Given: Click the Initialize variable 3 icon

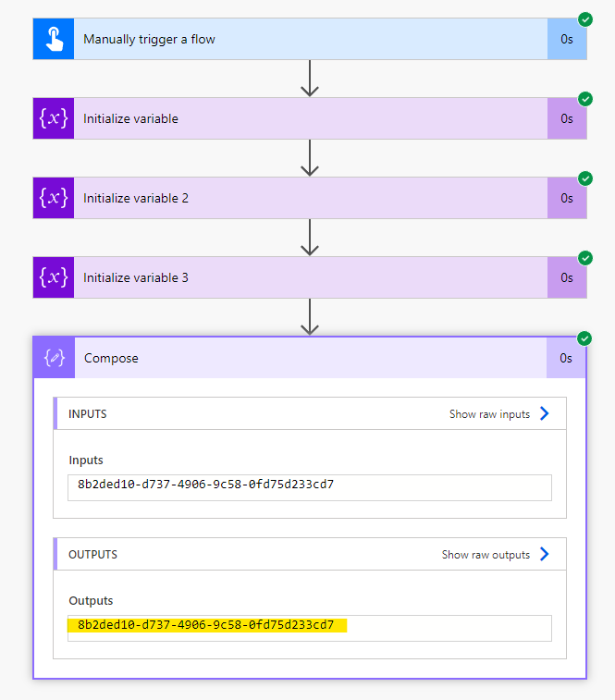Looking at the screenshot, I should pos(54,277).
